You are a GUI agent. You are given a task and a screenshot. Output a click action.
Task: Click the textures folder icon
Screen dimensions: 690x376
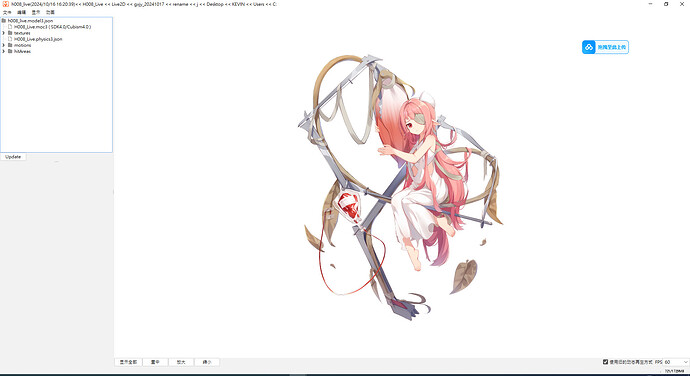tap(10, 33)
